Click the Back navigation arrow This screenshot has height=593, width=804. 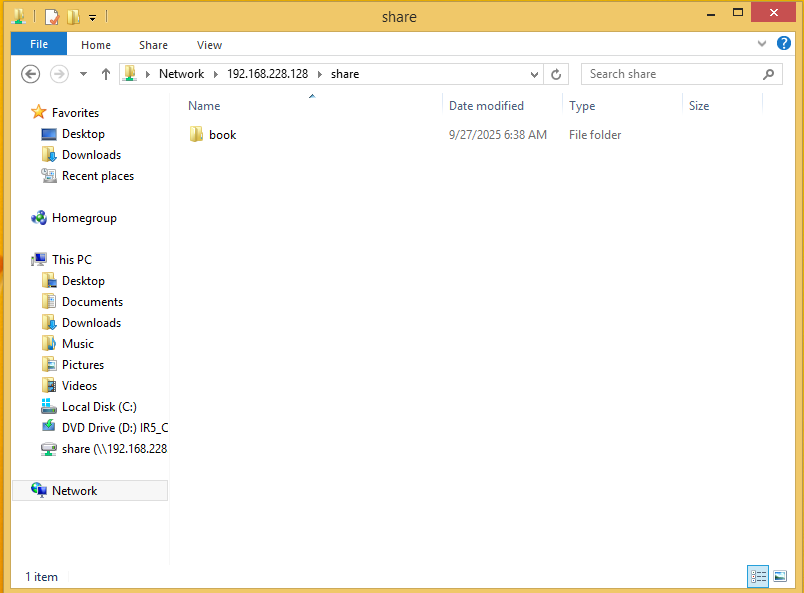tap(30, 73)
